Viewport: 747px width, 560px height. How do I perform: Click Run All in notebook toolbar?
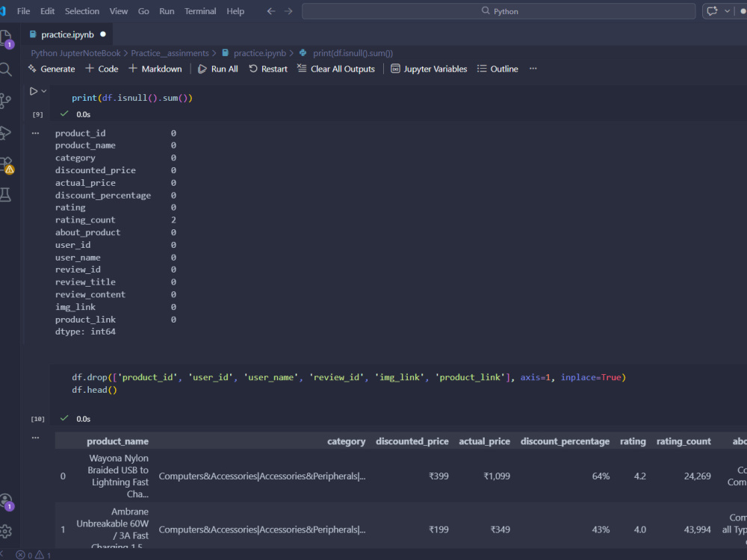pos(218,69)
